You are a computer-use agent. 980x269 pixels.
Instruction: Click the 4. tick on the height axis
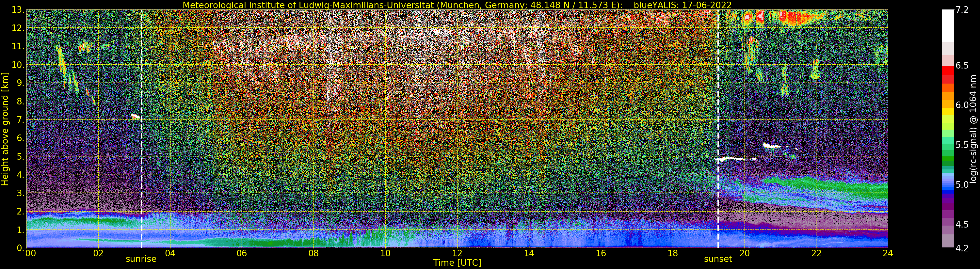point(20,175)
